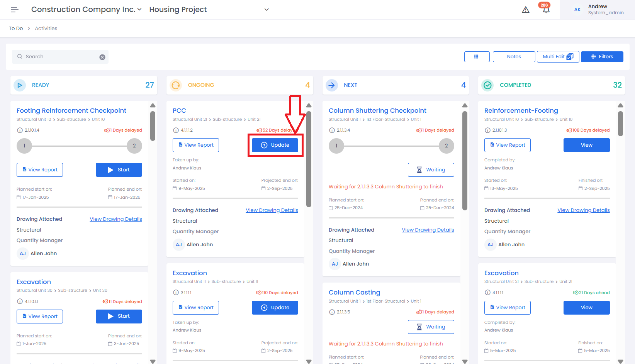Open the Notes button
Viewport: 635px width, 364px height.
tap(514, 57)
